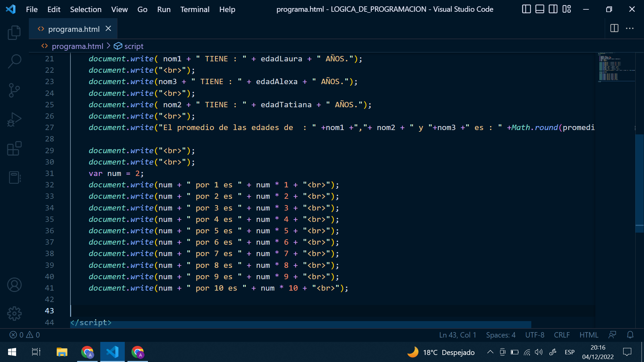Viewport: 644px width, 362px height.
Task: Open the Edit menu
Action: click(54, 9)
